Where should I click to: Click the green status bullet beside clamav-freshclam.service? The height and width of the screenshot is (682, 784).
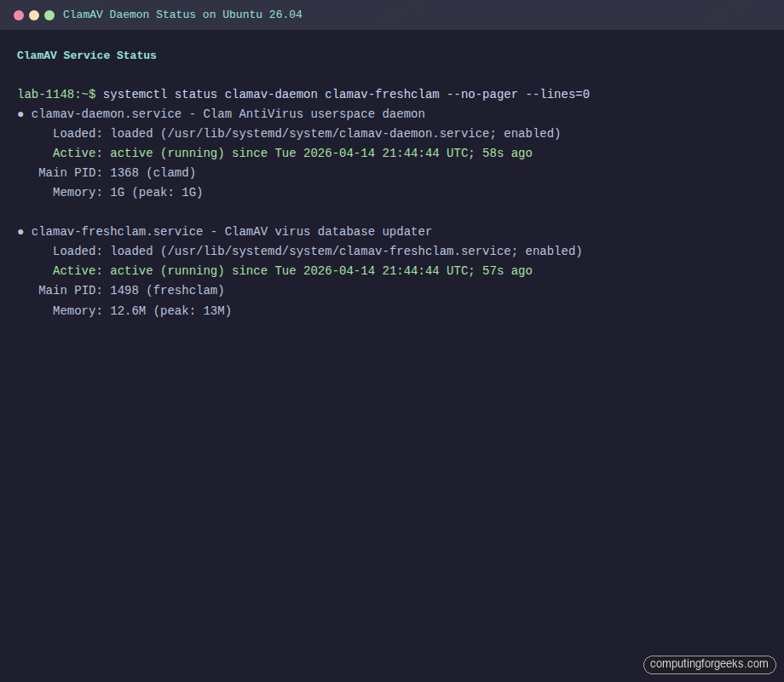pos(20,231)
